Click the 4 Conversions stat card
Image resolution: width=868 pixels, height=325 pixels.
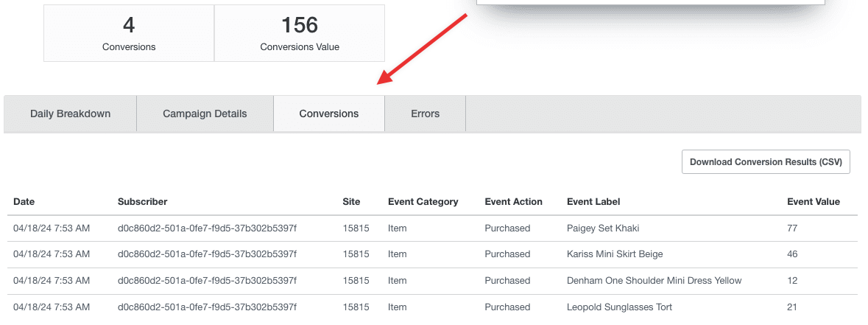click(129, 33)
